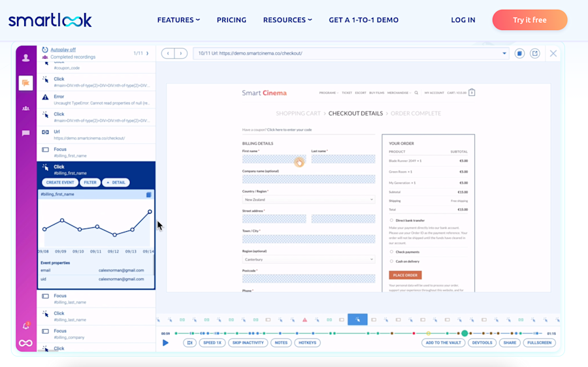Select Cash on delivery radio button
The height and width of the screenshot is (367, 588).
[x=391, y=261]
